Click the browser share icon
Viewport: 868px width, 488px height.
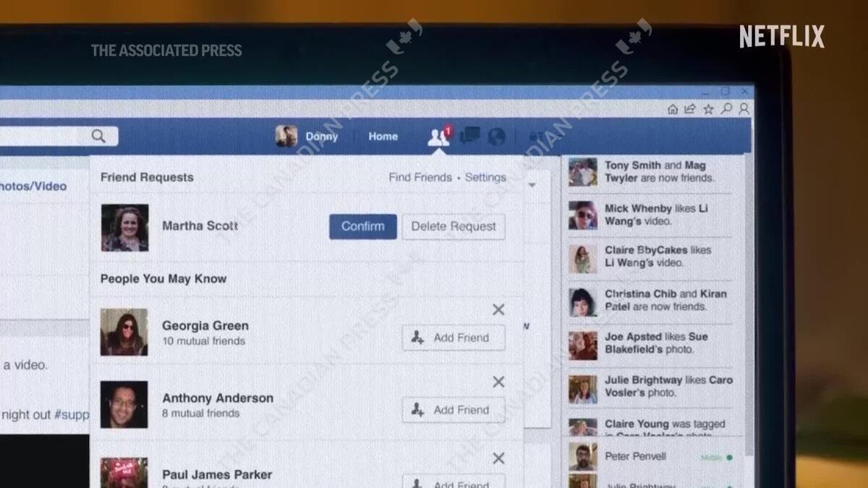coord(690,109)
